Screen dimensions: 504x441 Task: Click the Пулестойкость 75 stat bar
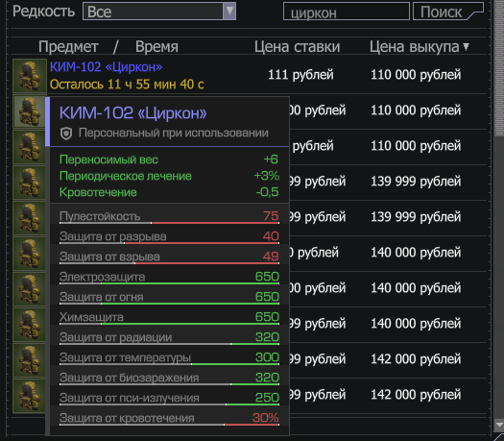[169, 216]
